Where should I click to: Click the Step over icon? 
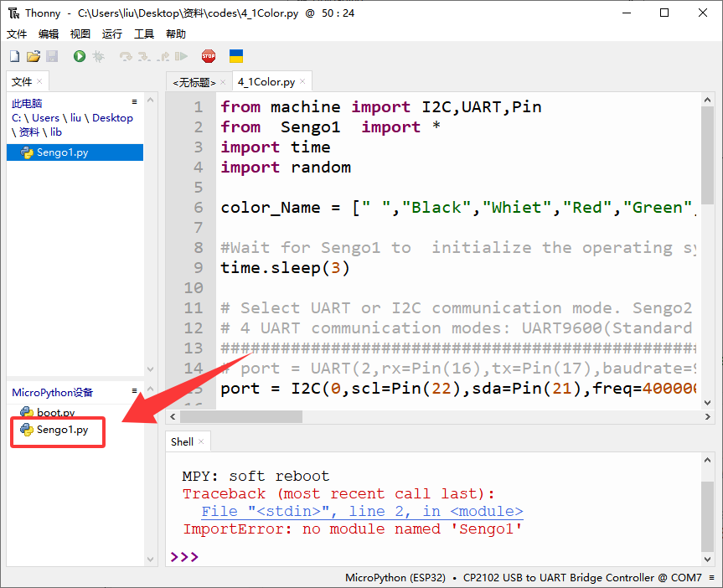click(126, 56)
